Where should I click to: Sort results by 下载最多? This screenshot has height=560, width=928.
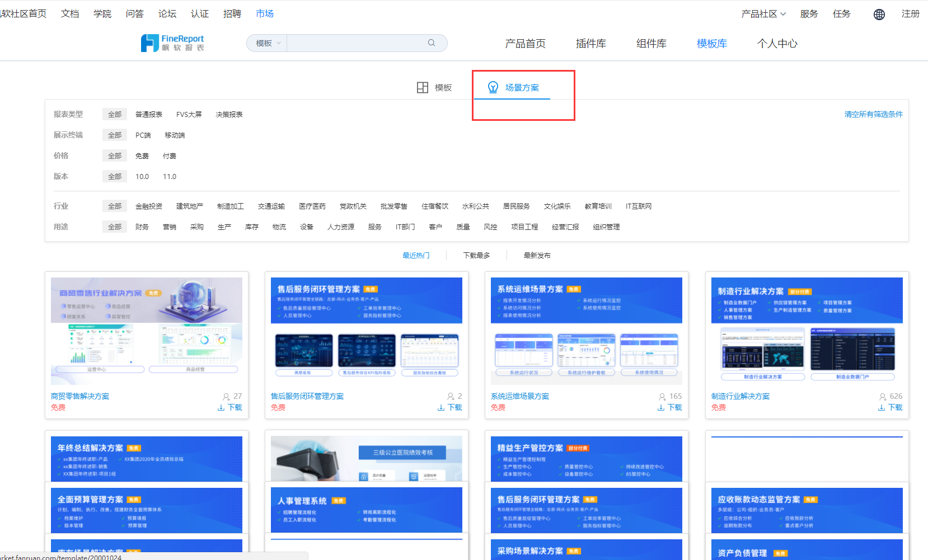[477, 256]
